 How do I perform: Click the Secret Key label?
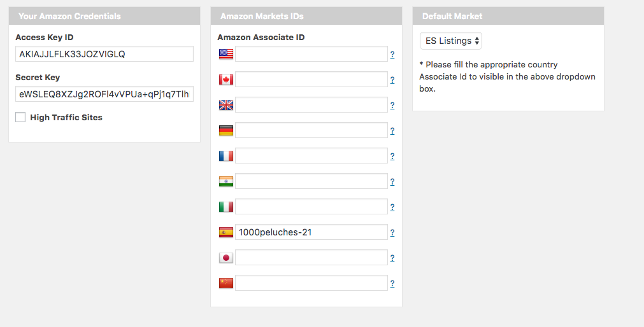coord(38,78)
